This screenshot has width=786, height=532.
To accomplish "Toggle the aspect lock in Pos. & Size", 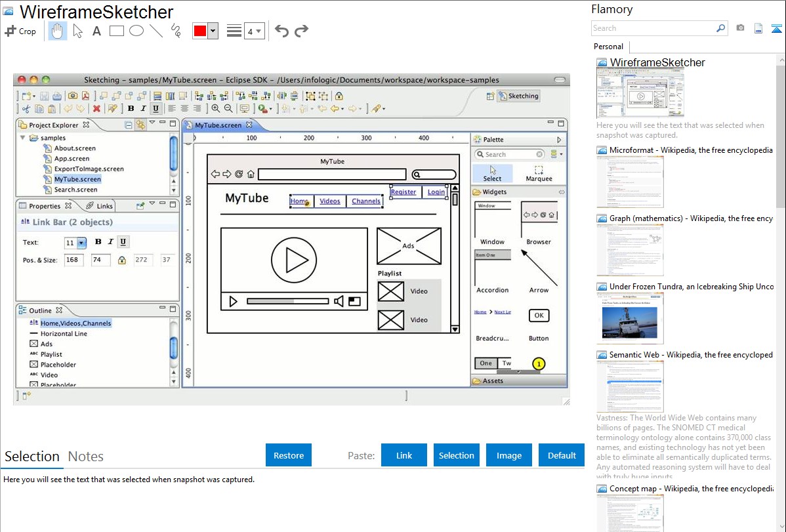I will point(122,260).
